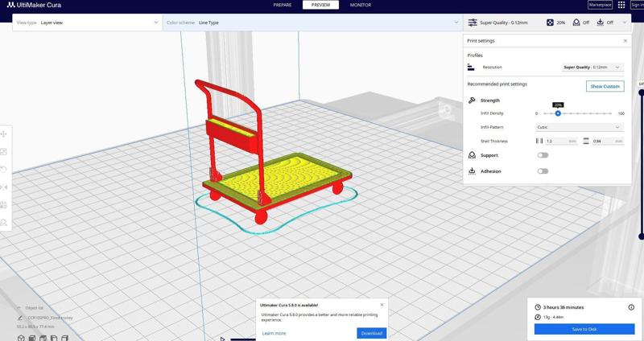Switch to right side view camera icon
The height and width of the screenshot is (341, 644).
click(x=64, y=338)
